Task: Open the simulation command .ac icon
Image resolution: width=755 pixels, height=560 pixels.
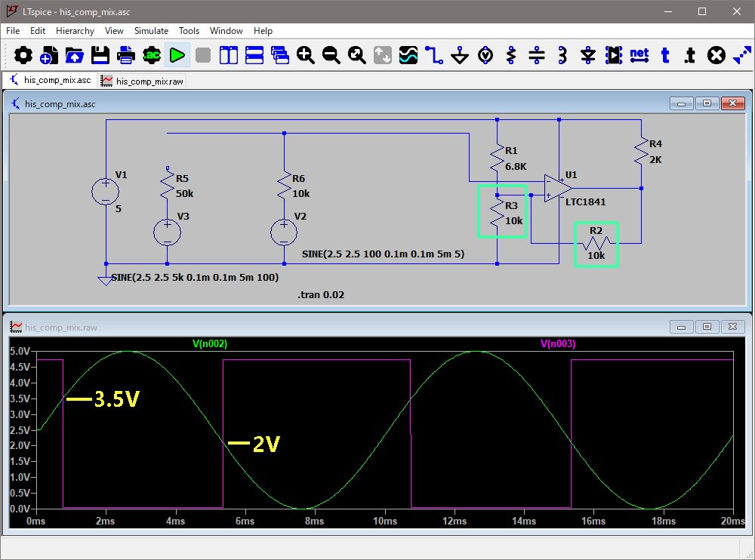Action: pos(151,55)
